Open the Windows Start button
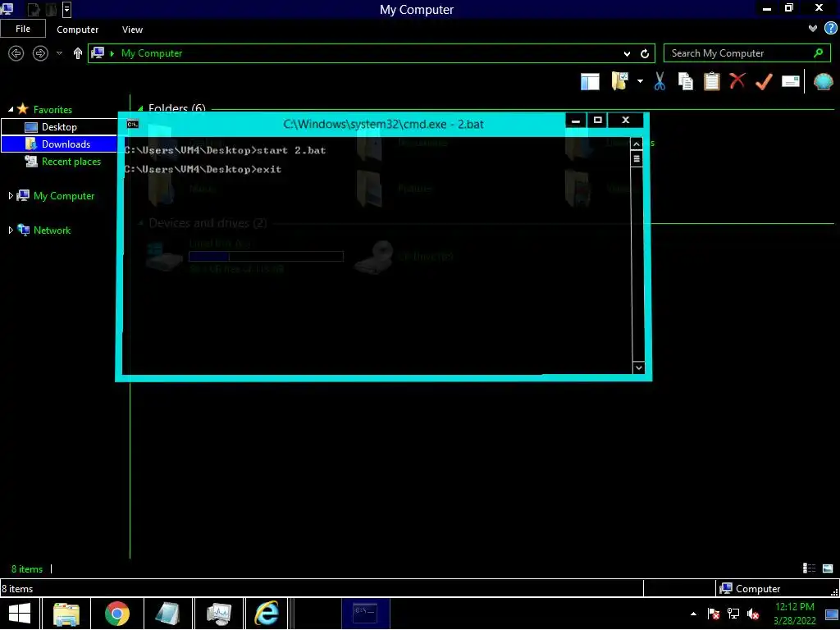 coord(20,614)
